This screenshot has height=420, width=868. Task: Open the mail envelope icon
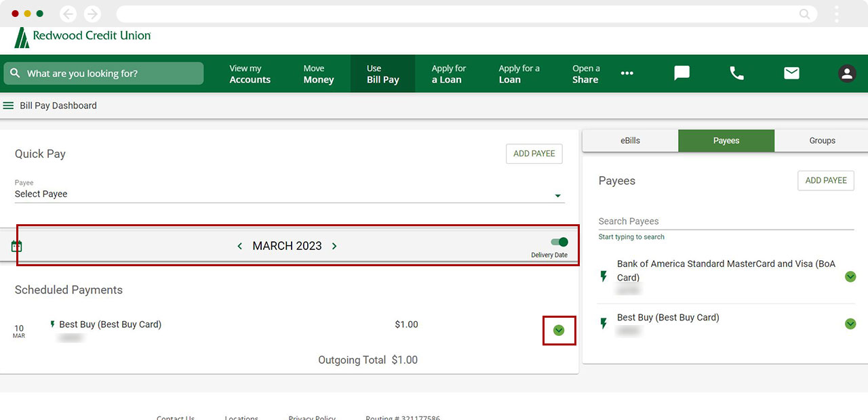click(791, 73)
